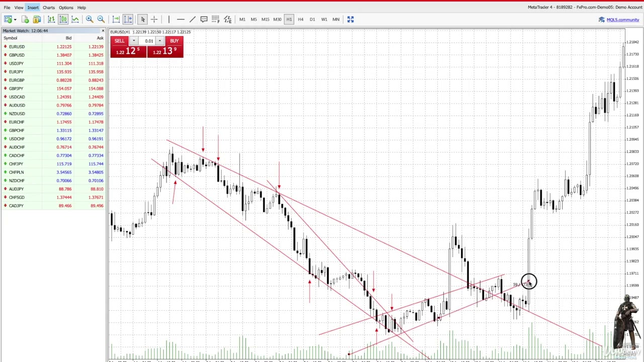Screen dimensions: 644x362
Task: Zoom out on the chart
Action: (x=101, y=19)
